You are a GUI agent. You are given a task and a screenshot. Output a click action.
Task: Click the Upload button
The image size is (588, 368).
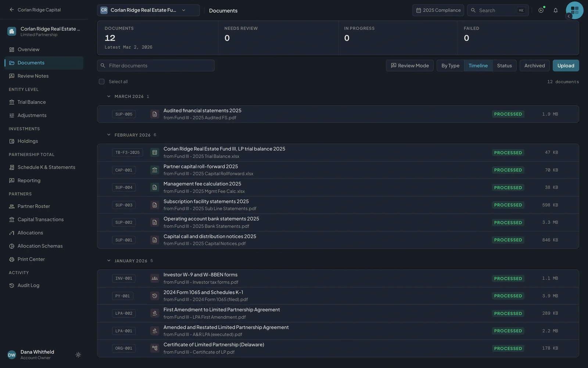pos(566,66)
